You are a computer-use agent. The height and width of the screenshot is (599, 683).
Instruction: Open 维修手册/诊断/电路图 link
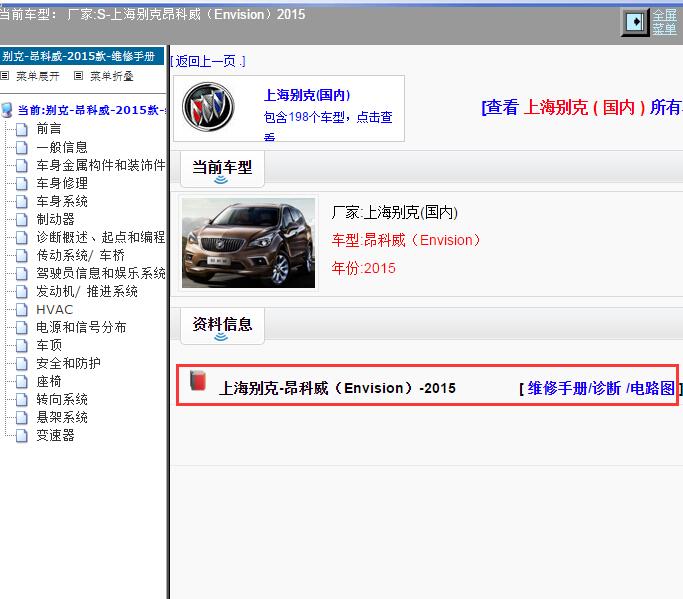tap(601, 388)
